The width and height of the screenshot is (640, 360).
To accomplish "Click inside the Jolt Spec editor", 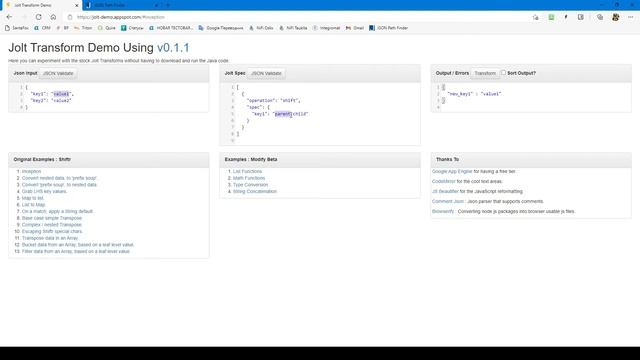I will click(x=320, y=114).
